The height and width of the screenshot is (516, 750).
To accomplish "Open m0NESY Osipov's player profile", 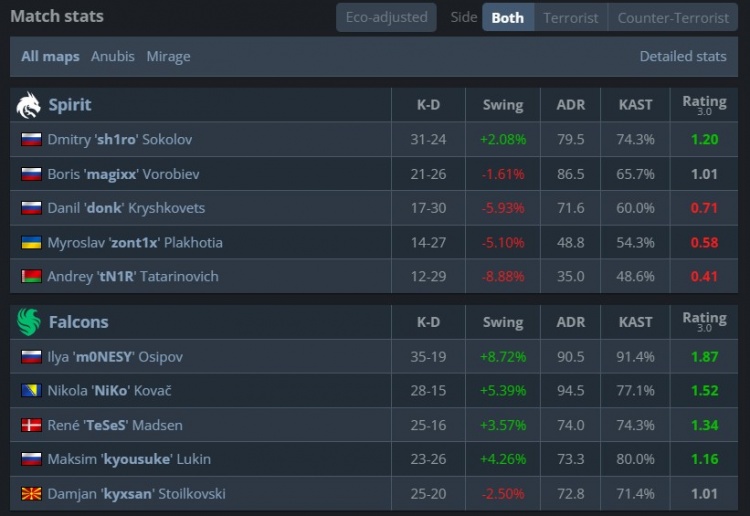I will point(115,357).
